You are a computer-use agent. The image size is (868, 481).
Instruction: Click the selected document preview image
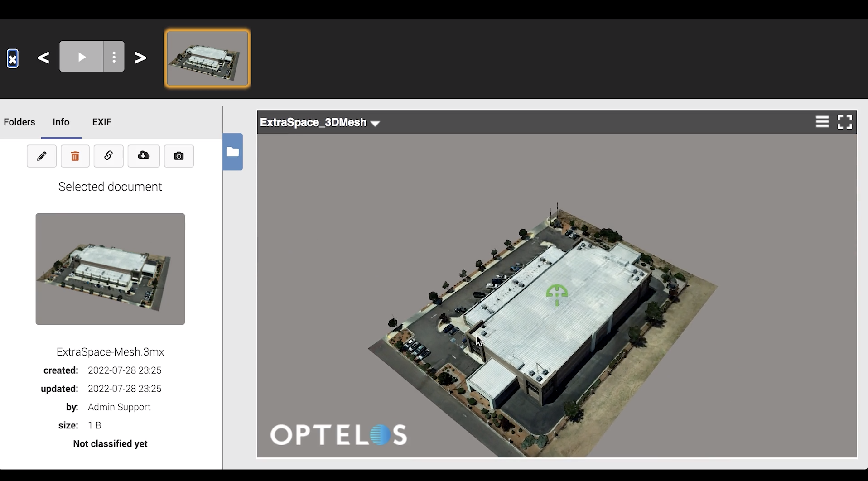[110, 269]
